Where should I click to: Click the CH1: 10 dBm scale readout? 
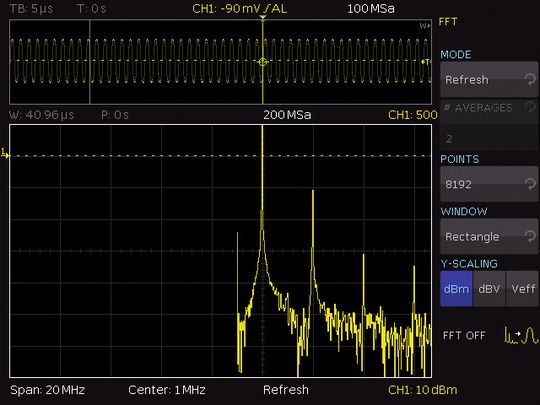(x=423, y=390)
